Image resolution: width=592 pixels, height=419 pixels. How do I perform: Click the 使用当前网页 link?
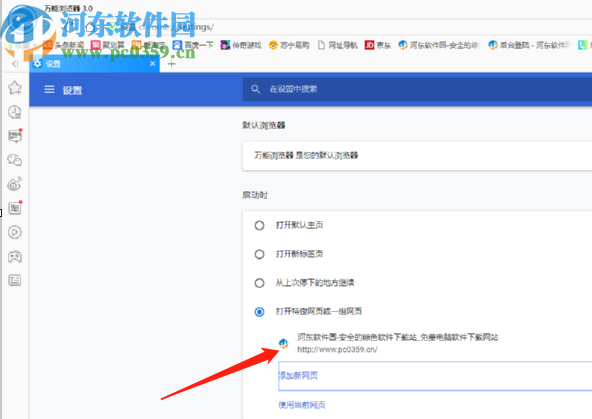302,405
